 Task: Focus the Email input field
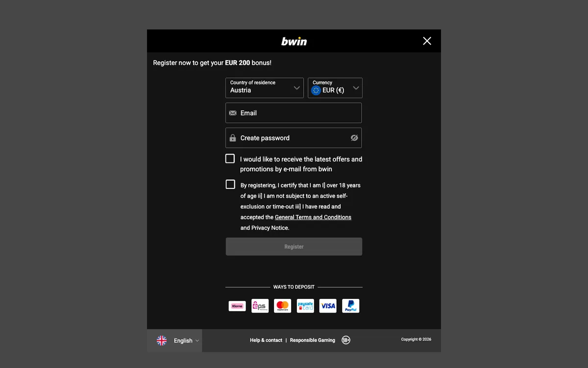(294, 113)
